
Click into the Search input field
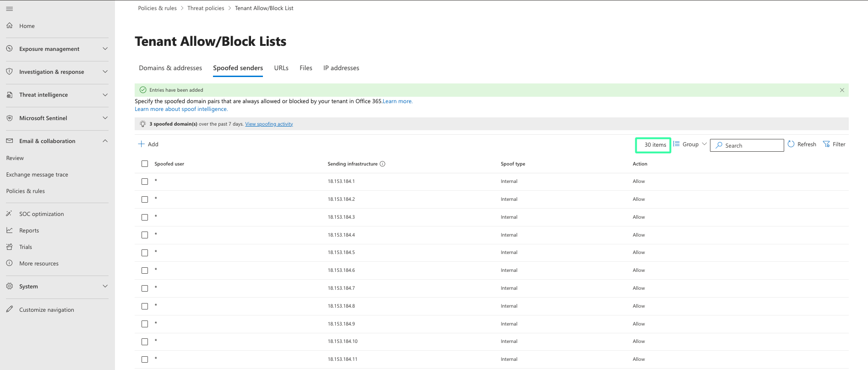(x=751, y=145)
